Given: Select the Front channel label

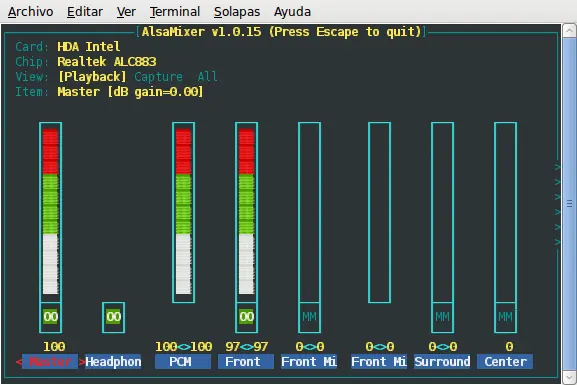Looking at the screenshot, I should (246, 361).
